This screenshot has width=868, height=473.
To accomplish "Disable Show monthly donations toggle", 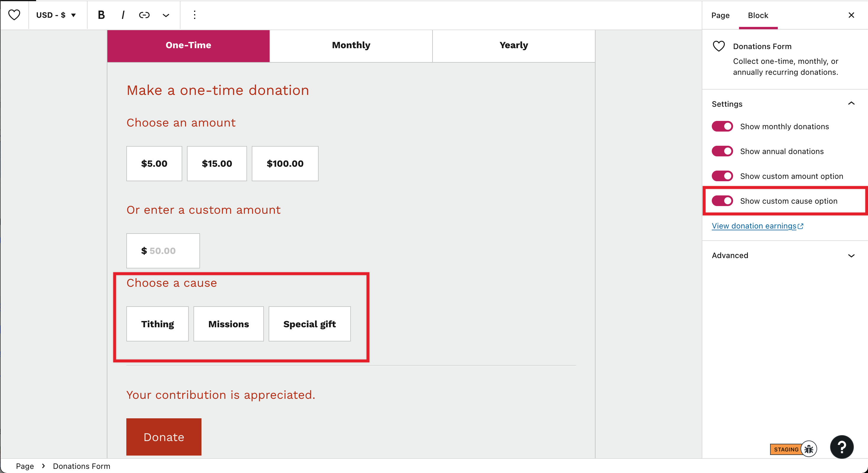I will click(x=722, y=127).
